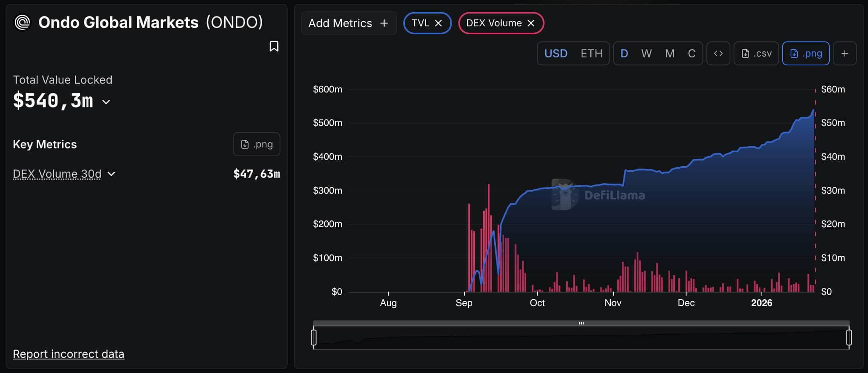868x373 pixels.
Task: Download chart data as .csv
Action: 756,53
